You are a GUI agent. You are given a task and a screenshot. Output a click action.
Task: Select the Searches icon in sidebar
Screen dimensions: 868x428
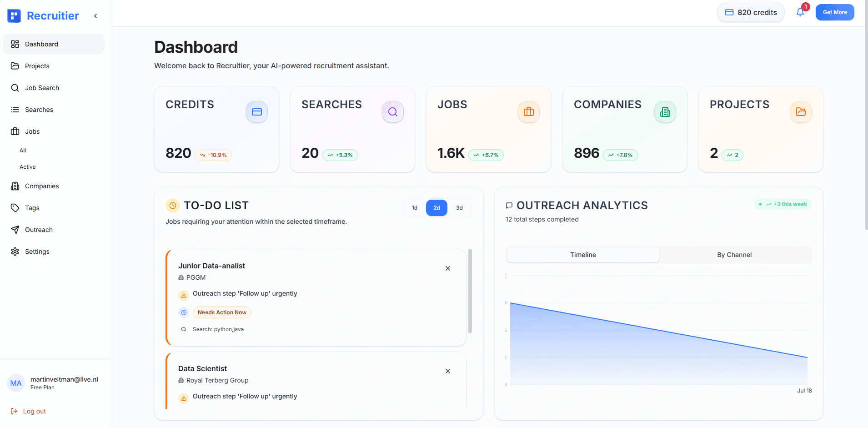[15, 109]
